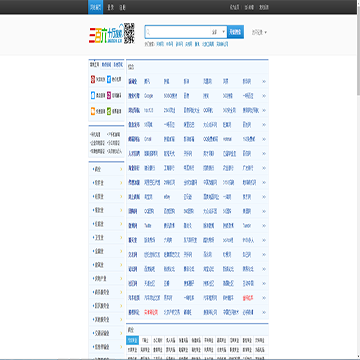Click the colorful site logo in the header
Image resolution: width=360 pixels, height=360 pixels.
[106, 35]
